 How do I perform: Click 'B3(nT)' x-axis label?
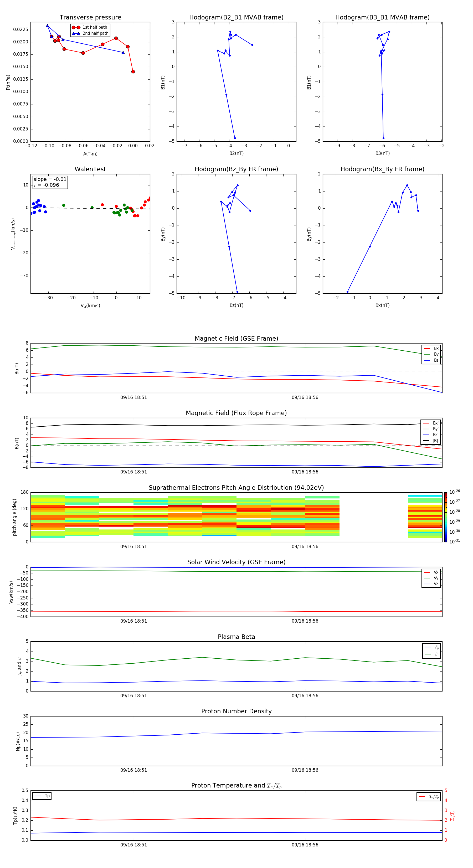(382, 153)
